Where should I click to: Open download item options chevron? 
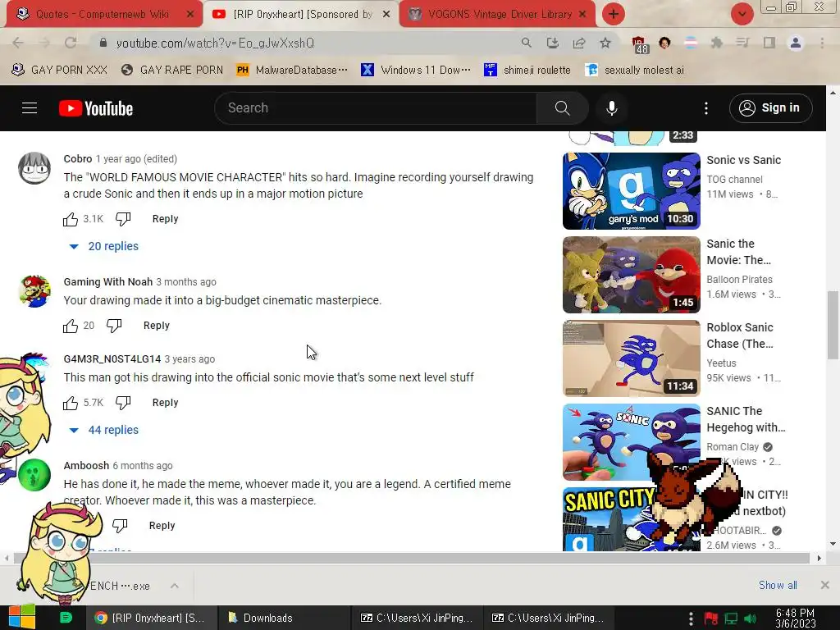coord(175,586)
